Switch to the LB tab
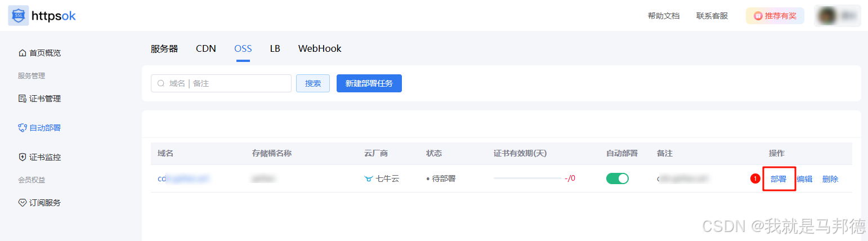Viewport: 868px width, 241px height. (x=275, y=48)
